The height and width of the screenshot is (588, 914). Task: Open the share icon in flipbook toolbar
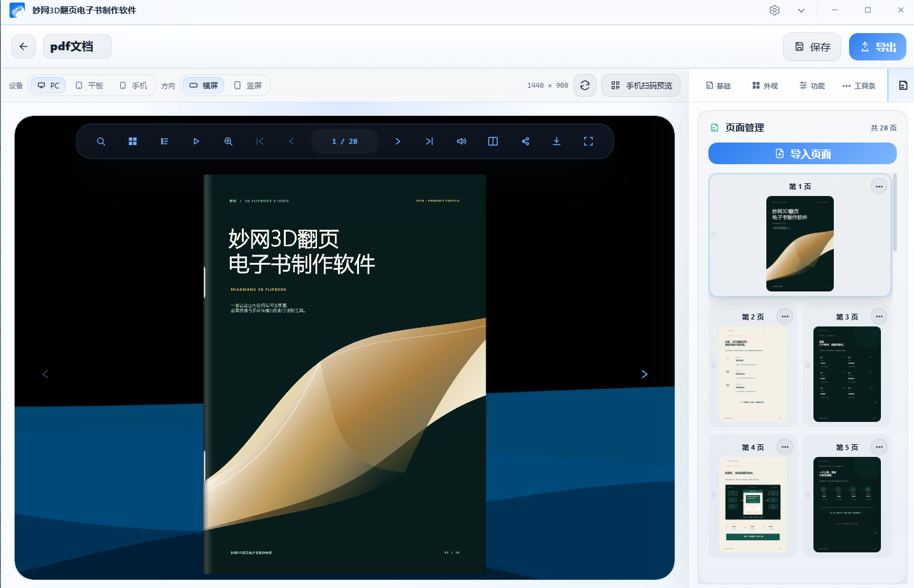[x=525, y=141]
